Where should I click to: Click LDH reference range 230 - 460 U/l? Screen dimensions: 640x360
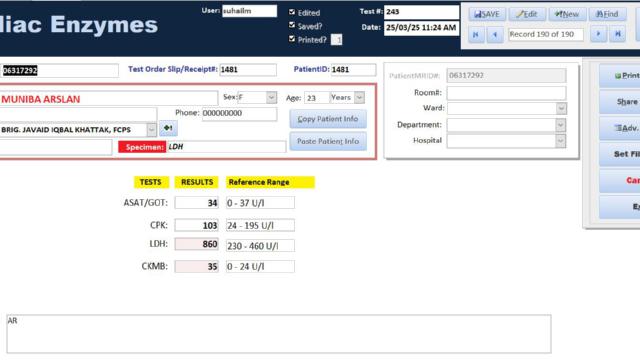(x=260, y=246)
